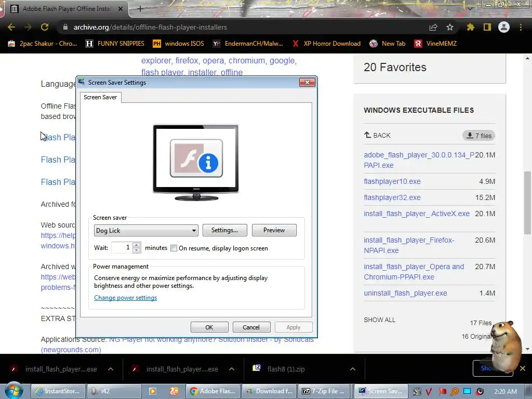532x399 pixels.
Task: Click the firefox keyword tag link
Action: click(x=187, y=60)
